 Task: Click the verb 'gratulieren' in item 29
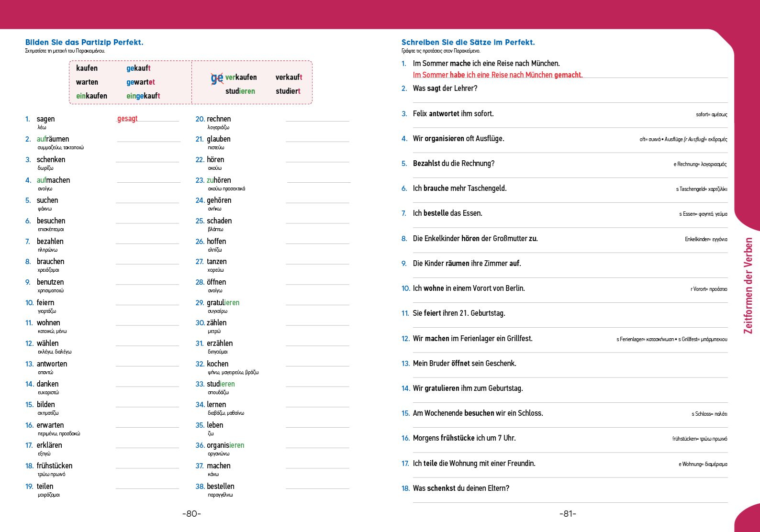pos(223,303)
